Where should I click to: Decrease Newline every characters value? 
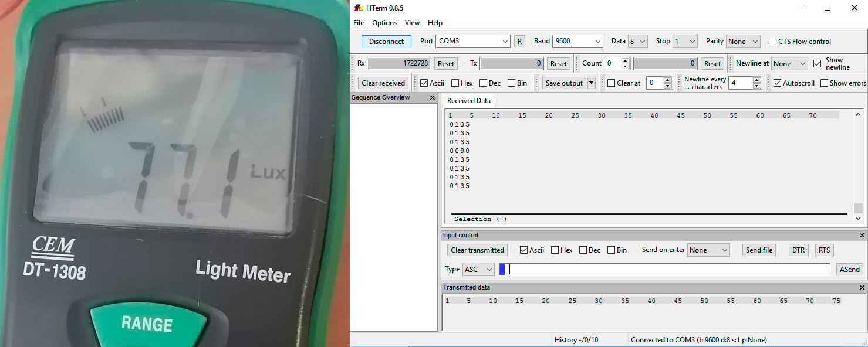(757, 86)
